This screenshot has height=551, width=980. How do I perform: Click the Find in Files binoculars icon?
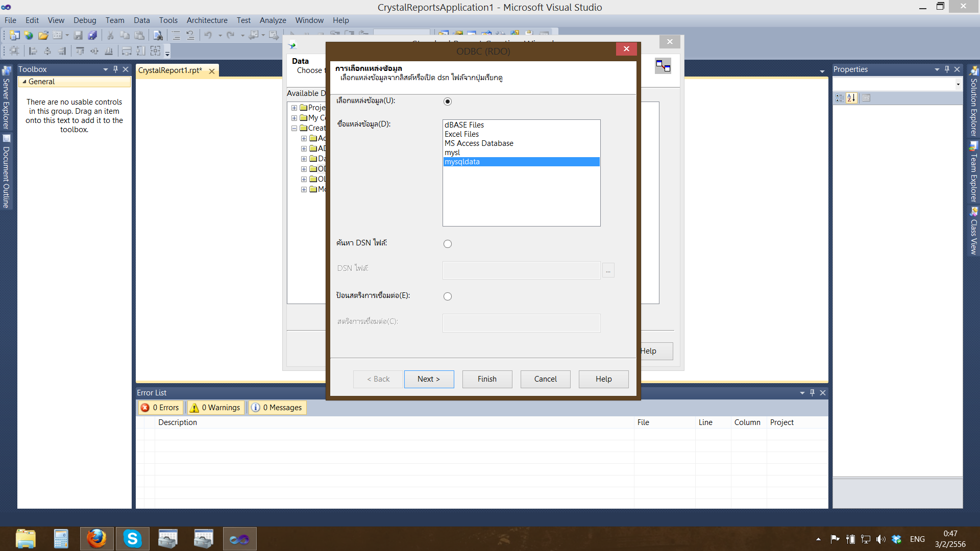coord(158,35)
